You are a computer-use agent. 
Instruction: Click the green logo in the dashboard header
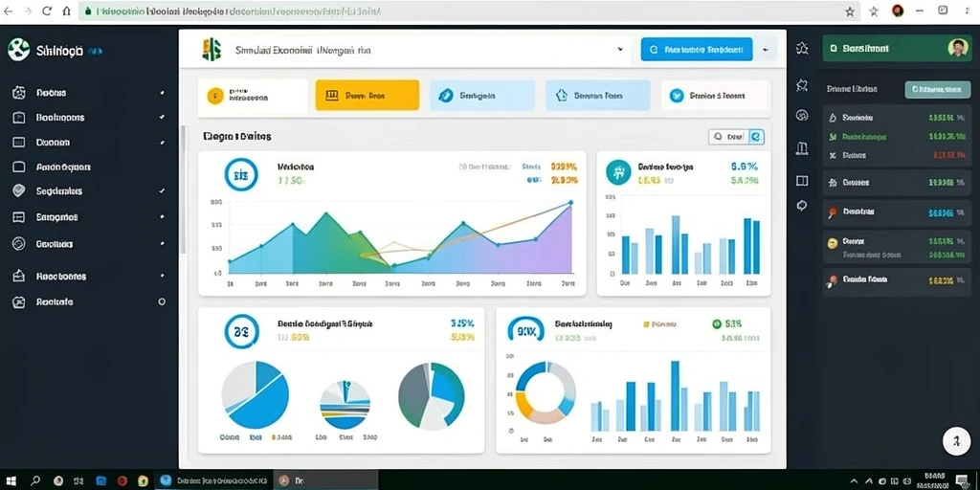[212, 50]
